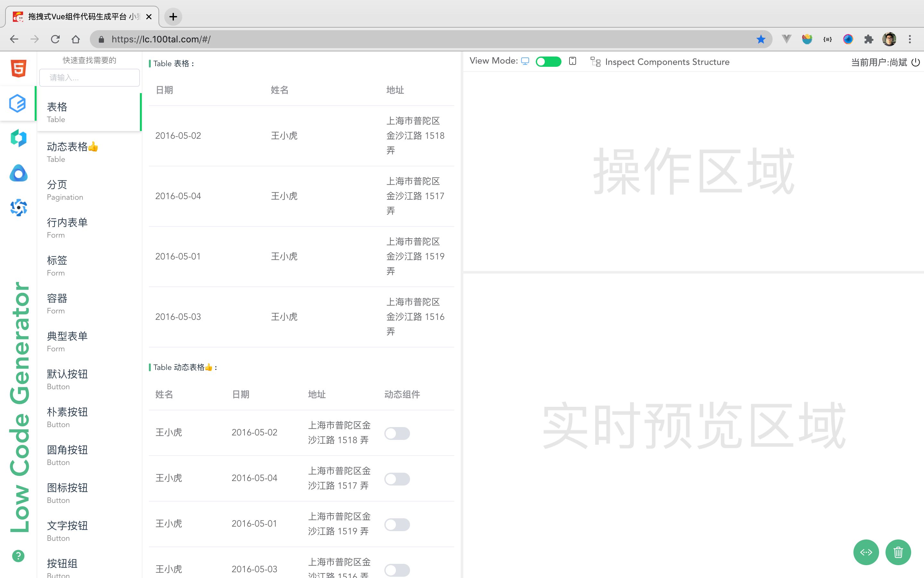Select the 默认按钮 Button component
The width and height of the screenshot is (924, 578).
(x=89, y=379)
